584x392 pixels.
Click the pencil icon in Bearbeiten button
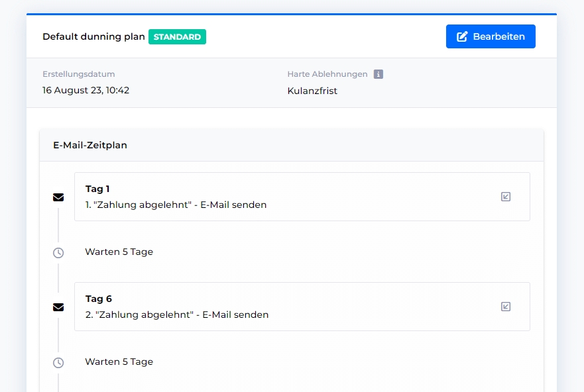point(462,36)
